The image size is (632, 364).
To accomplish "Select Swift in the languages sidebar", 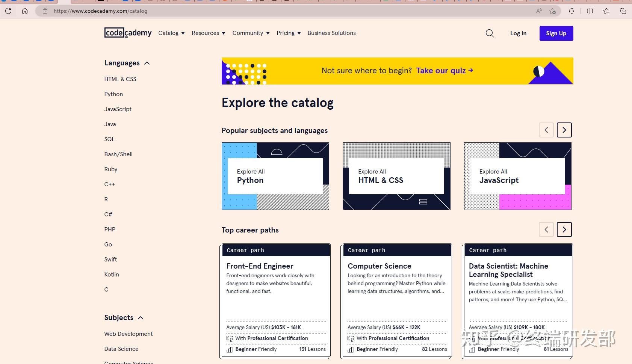I will 110,260.
